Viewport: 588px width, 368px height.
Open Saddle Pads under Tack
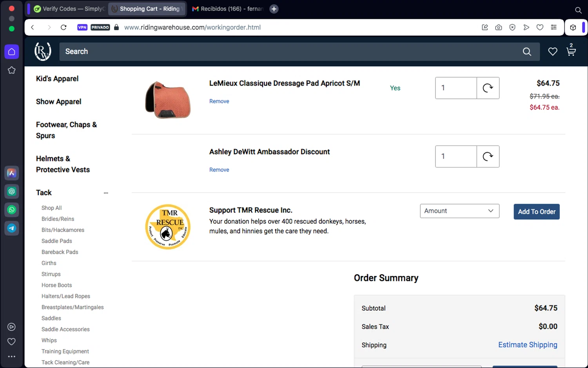tap(57, 241)
